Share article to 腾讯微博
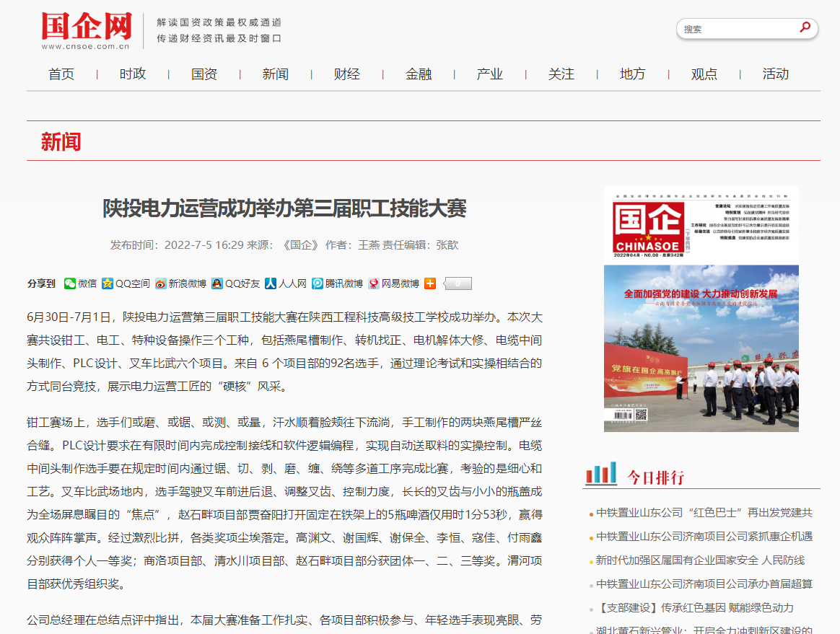Image resolution: width=840 pixels, height=634 pixels. pos(337,283)
